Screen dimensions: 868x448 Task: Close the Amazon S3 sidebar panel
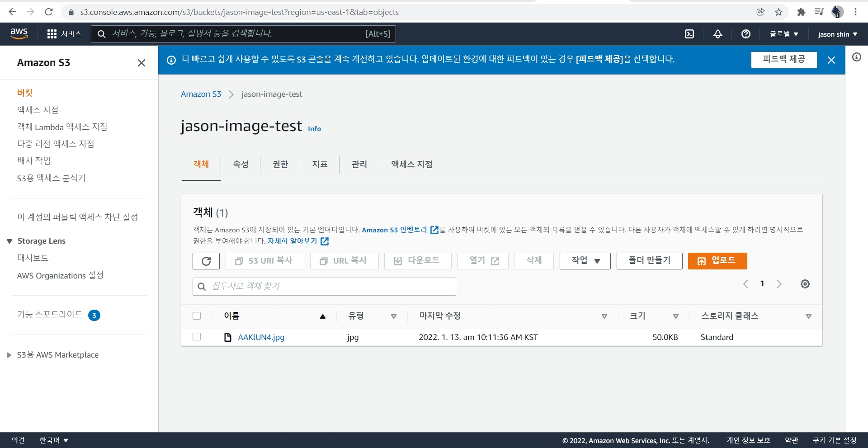point(142,63)
